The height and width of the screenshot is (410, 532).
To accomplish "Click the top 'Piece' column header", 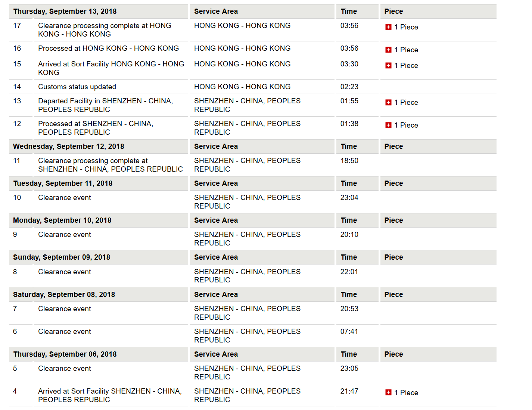I will click(393, 12).
